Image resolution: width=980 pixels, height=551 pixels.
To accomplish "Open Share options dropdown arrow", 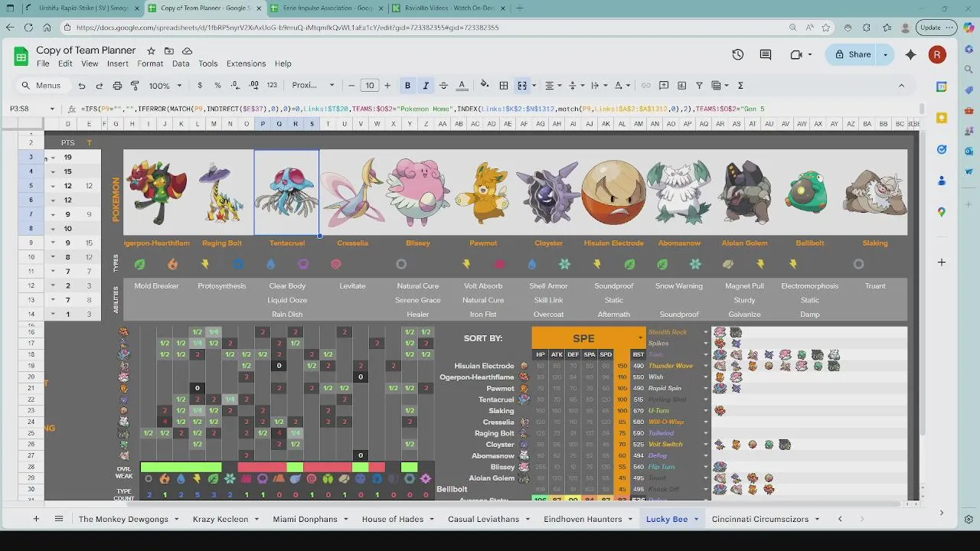I will pos(886,54).
